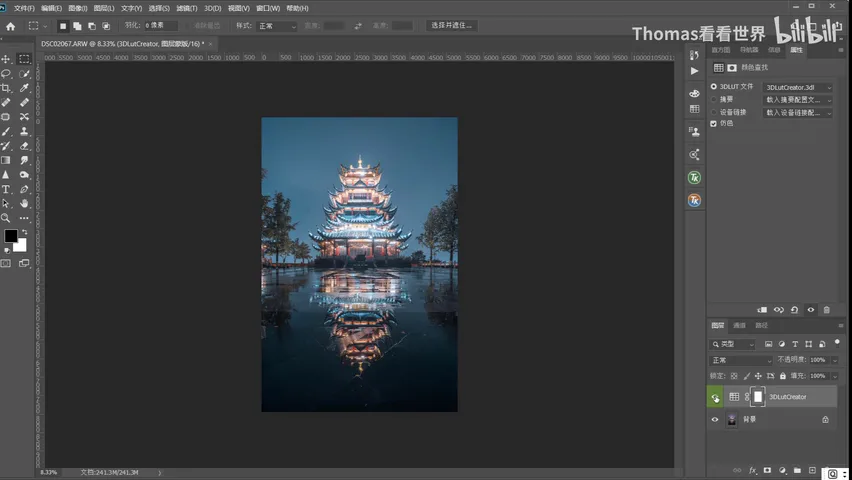Image resolution: width=852 pixels, height=480 pixels.
Task: Open the 载入摘要配置文件 dropdown
Action: (x=798, y=100)
